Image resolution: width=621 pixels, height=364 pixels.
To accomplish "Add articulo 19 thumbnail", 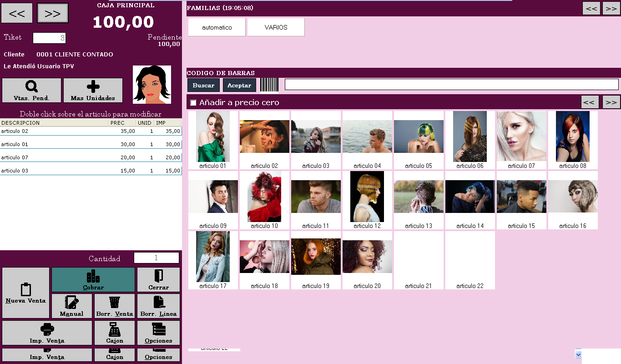I will coord(316,260).
